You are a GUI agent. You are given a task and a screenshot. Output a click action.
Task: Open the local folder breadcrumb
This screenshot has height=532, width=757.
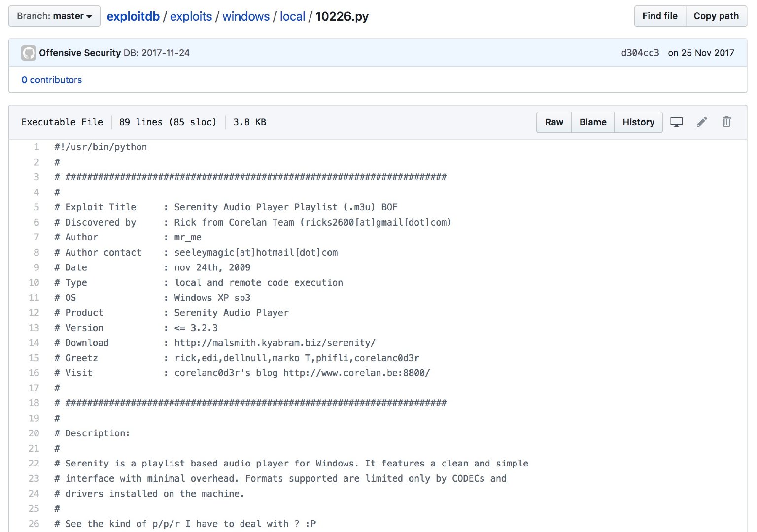[x=292, y=16]
